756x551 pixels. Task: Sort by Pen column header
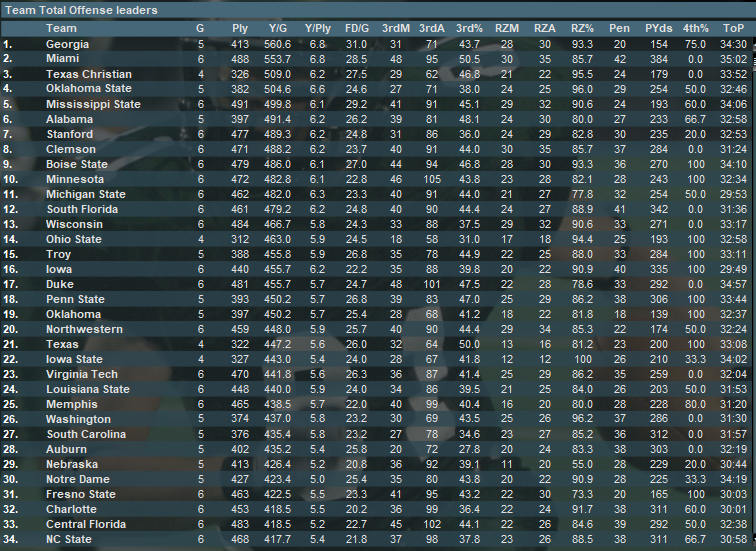click(x=620, y=28)
